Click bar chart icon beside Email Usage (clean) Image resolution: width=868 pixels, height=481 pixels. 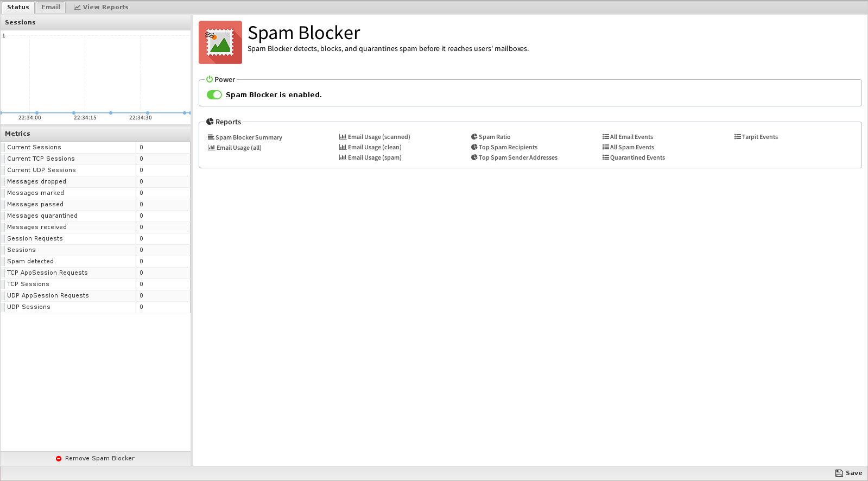[343, 147]
